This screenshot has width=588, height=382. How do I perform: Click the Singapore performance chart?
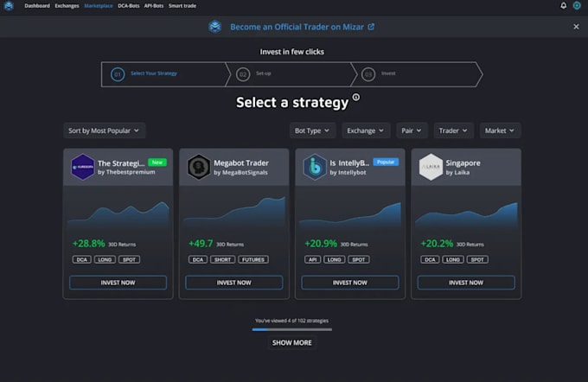coord(466,215)
